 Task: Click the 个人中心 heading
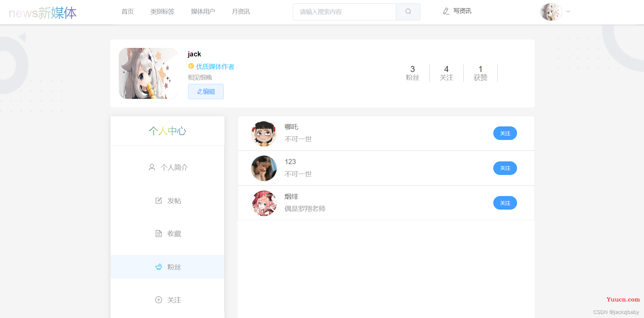point(167,131)
